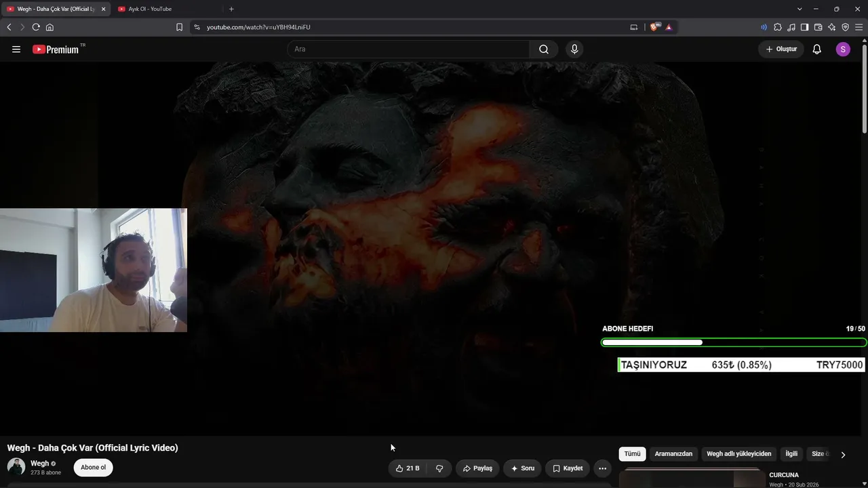Viewport: 868px width, 488px height.
Task: Open the tab search dropdown chevron
Action: point(800,9)
